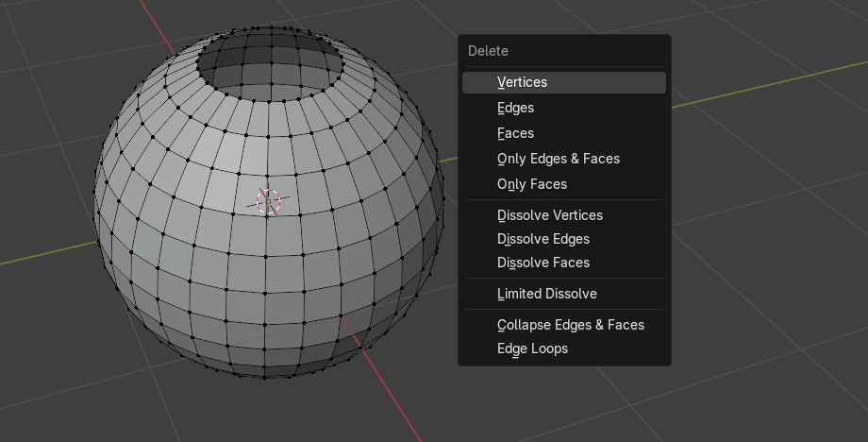
Task: Click green Y axis line right of menu
Action: pyautogui.click(x=755, y=88)
